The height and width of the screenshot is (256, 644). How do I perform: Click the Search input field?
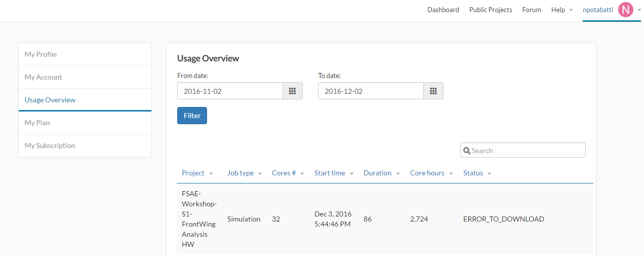click(527, 151)
